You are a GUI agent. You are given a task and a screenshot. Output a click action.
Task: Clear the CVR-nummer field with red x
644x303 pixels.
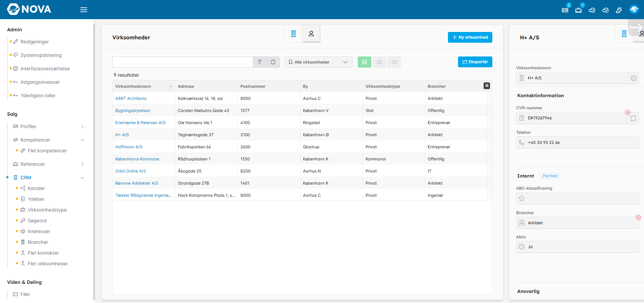pyautogui.click(x=628, y=113)
